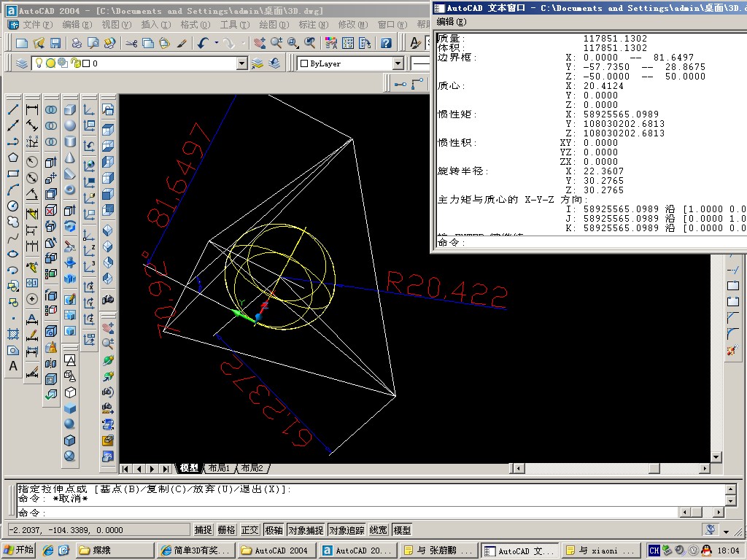Click the Union solids editing icon
The image size is (747, 560).
tap(51, 109)
